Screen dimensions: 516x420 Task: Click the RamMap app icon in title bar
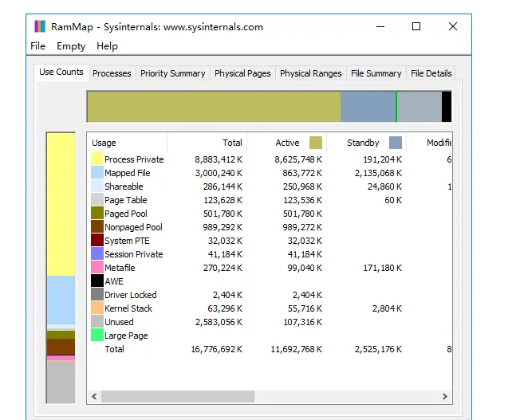pos(40,26)
